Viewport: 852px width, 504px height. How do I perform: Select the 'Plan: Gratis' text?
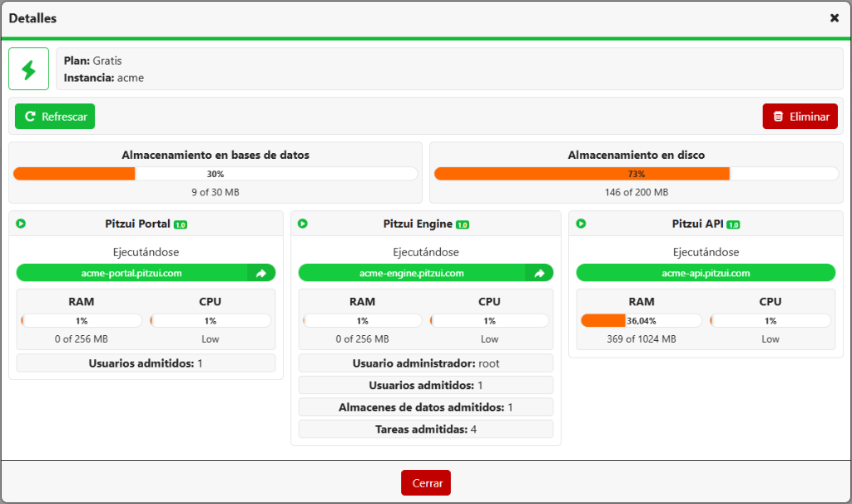click(93, 61)
